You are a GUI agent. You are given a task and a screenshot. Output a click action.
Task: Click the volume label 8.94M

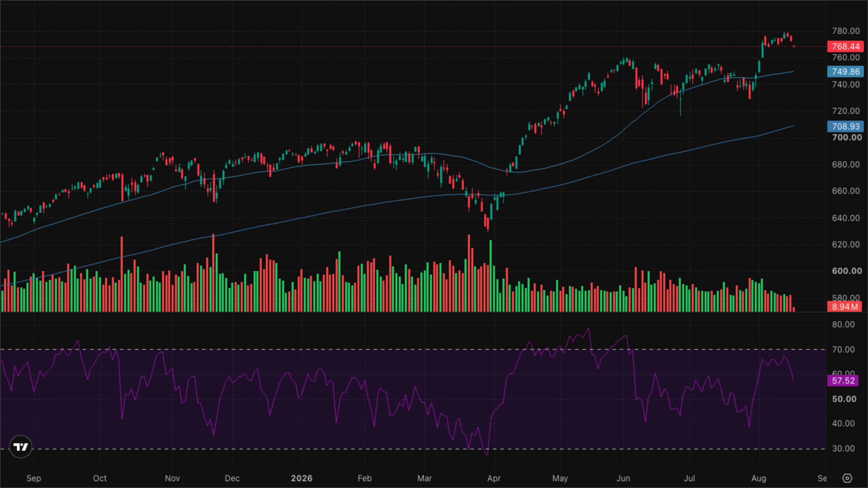pyautogui.click(x=844, y=307)
